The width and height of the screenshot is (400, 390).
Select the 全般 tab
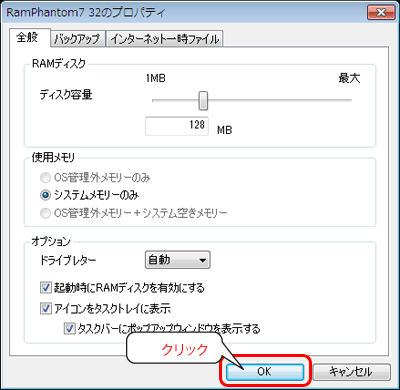pos(29,37)
